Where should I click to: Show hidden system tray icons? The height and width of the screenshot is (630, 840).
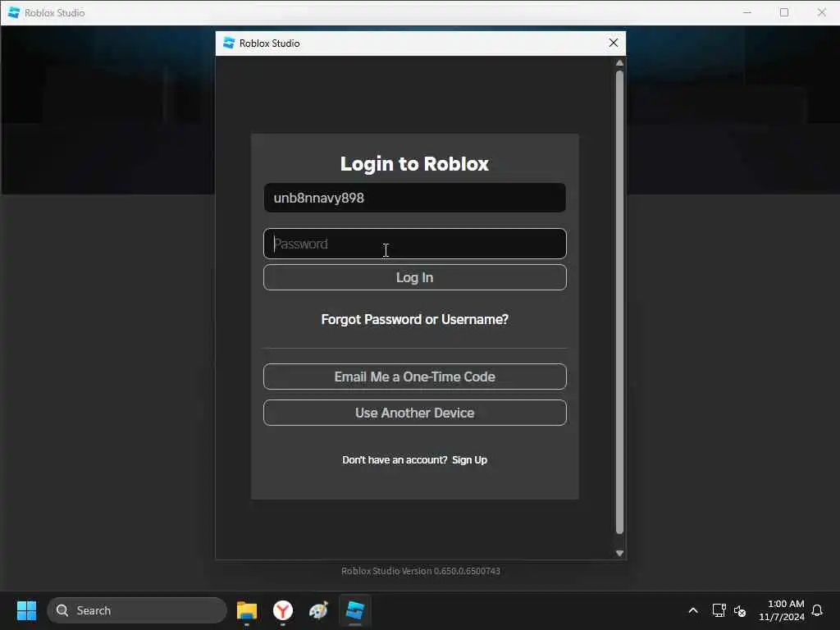pyautogui.click(x=692, y=610)
